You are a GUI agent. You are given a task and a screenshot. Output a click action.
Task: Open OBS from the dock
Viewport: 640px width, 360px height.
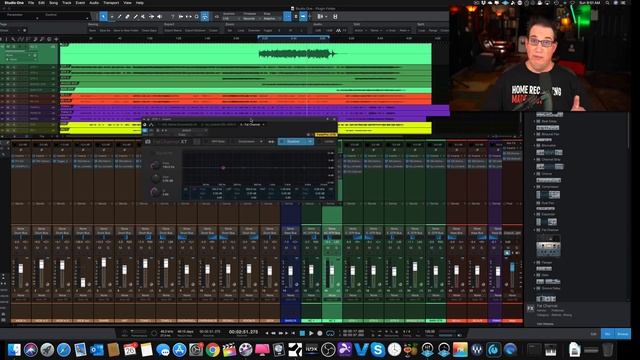[x=328, y=350]
